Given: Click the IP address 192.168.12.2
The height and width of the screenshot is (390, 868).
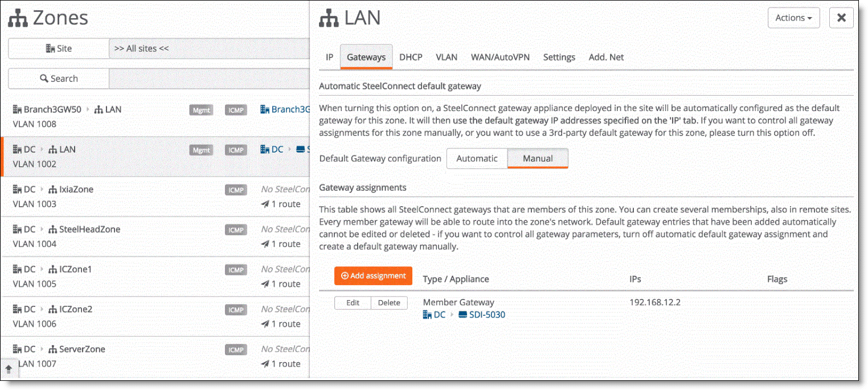Looking at the screenshot, I should tap(655, 302).
